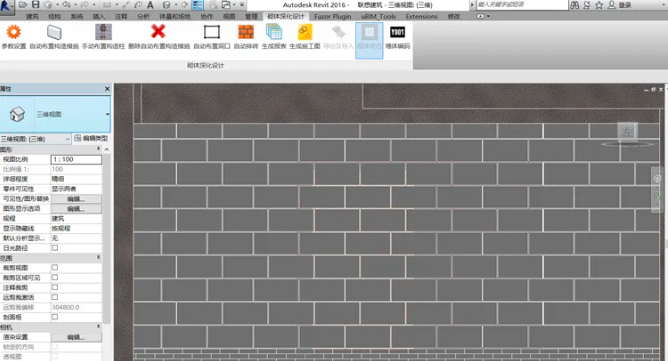Click 编辑 button for 可见性/图形替换
668x361 pixels.
pos(76,199)
